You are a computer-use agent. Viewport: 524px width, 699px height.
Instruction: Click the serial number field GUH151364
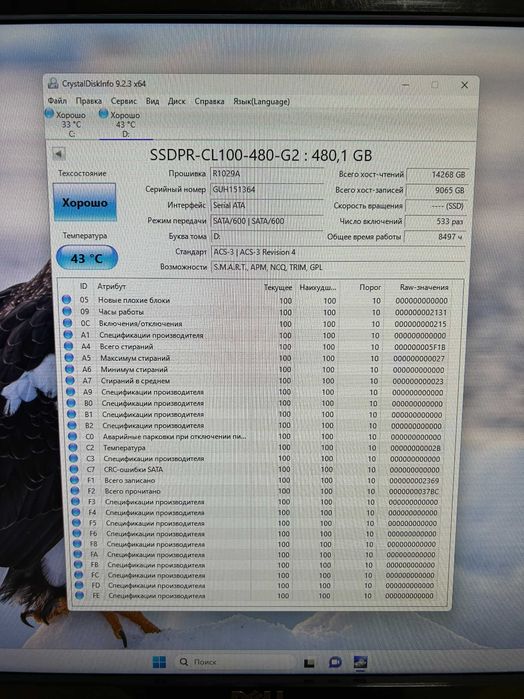coord(267,189)
